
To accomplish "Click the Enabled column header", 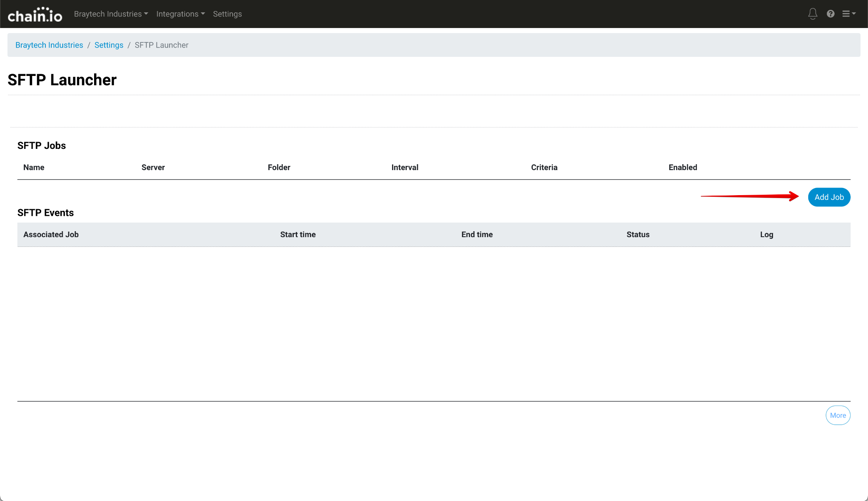I will (x=682, y=168).
